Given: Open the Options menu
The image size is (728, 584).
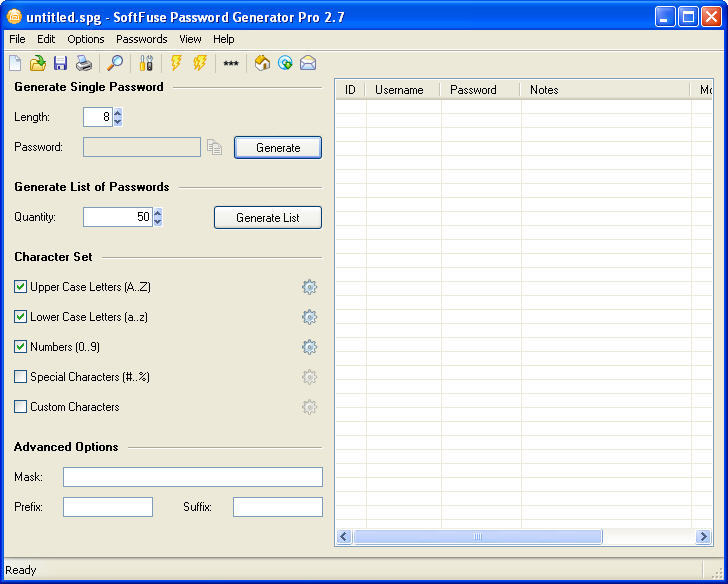Looking at the screenshot, I should [85, 39].
